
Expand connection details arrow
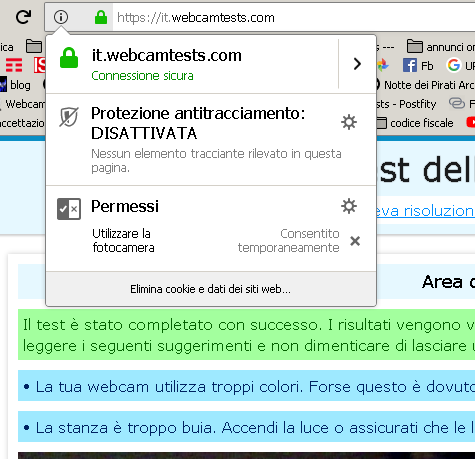[x=357, y=64]
